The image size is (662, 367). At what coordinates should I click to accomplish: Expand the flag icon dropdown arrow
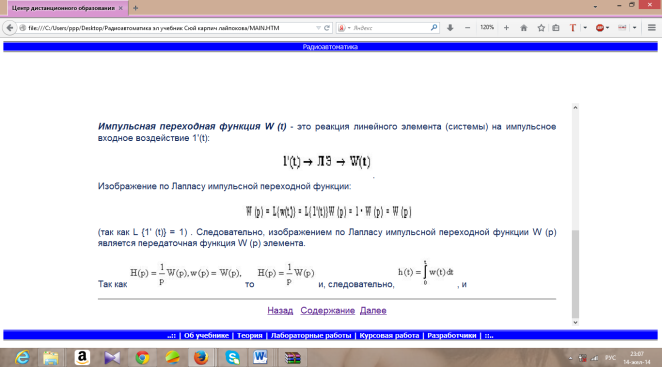[x=634, y=28]
